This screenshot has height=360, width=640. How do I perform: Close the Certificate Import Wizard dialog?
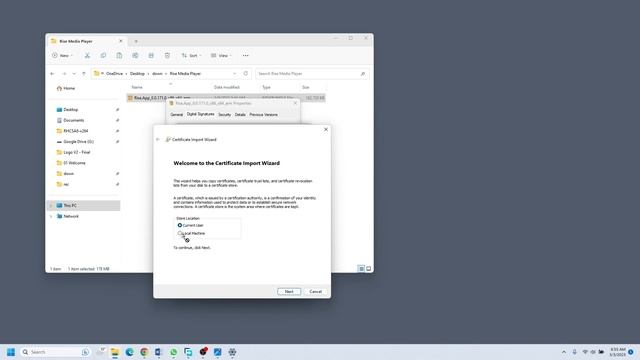326,129
